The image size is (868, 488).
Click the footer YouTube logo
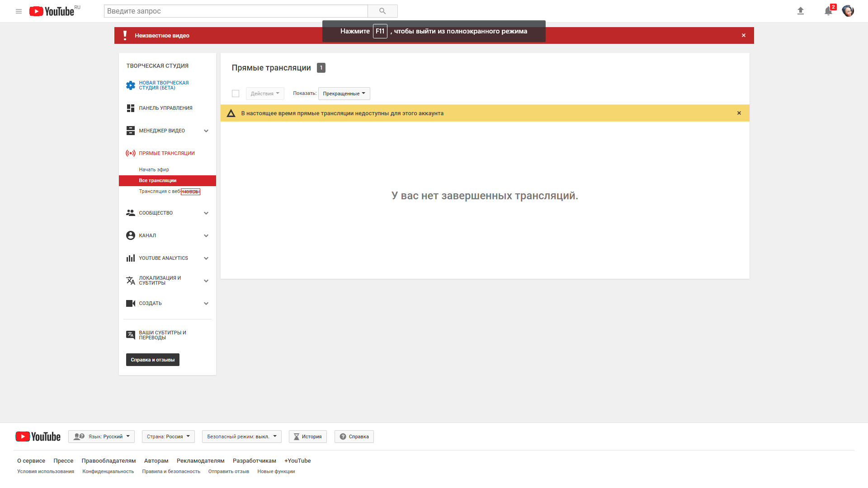[x=38, y=436]
